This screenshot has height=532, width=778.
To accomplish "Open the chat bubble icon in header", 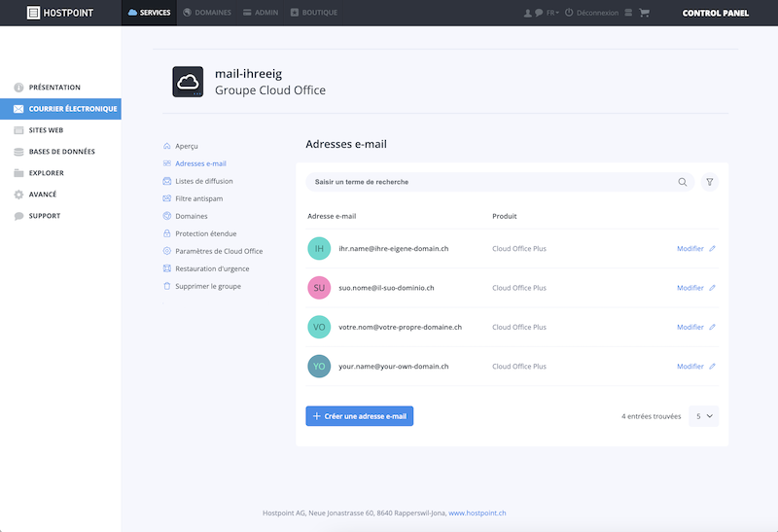I will [539, 13].
